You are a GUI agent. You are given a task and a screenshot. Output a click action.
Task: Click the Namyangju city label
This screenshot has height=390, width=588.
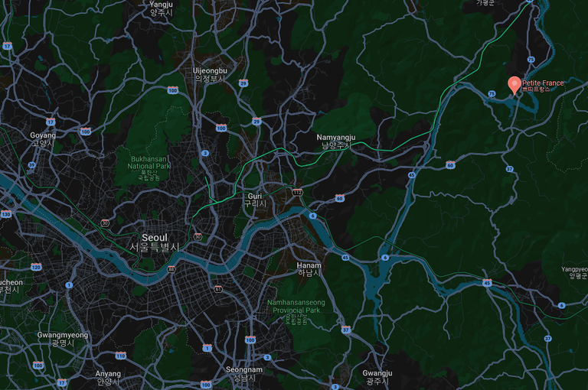point(336,141)
